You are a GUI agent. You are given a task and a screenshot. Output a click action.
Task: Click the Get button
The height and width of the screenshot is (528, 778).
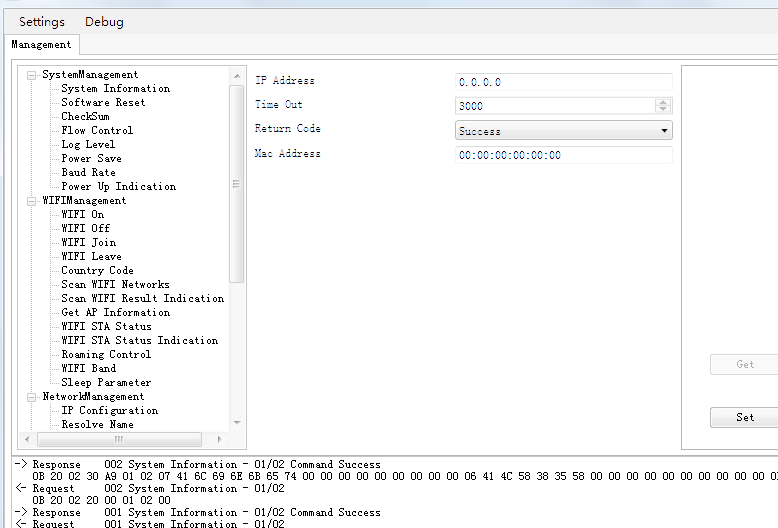coord(744,364)
